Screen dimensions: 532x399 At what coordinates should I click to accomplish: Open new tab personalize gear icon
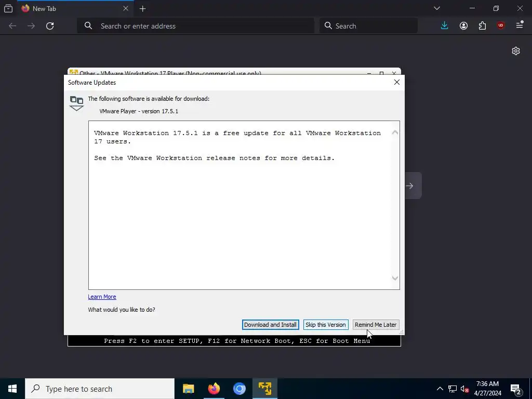(x=516, y=51)
